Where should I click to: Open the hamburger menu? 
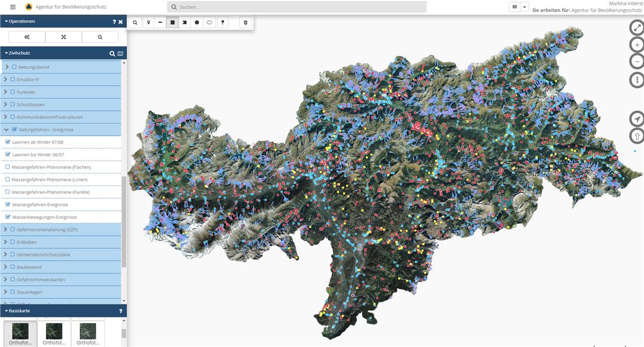[x=13, y=7]
